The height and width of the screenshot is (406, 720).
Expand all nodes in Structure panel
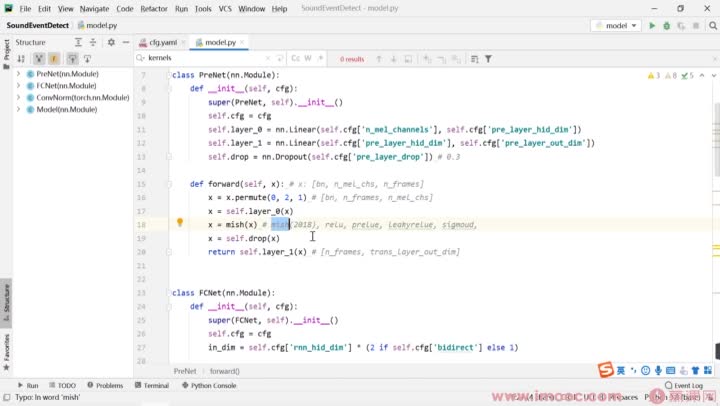(78, 42)
